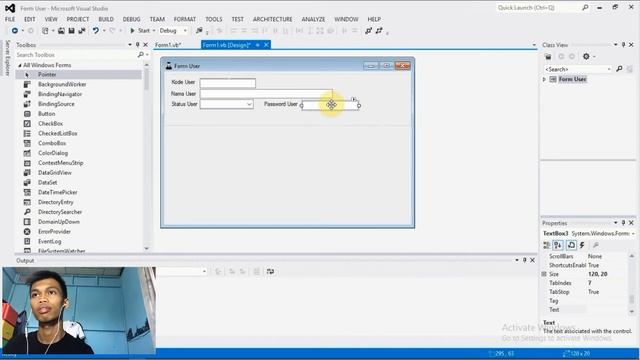This screenshot has width=640, height=360.
Task: Click the Toolbox scrollbar down arrow
Action: coord(147,248)
